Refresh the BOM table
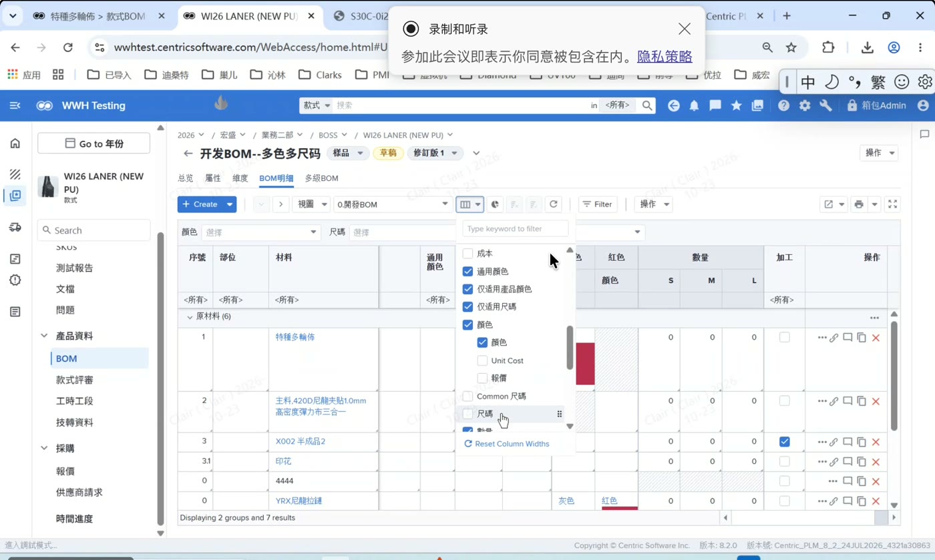The image size is (935, 560). [553, 204]
